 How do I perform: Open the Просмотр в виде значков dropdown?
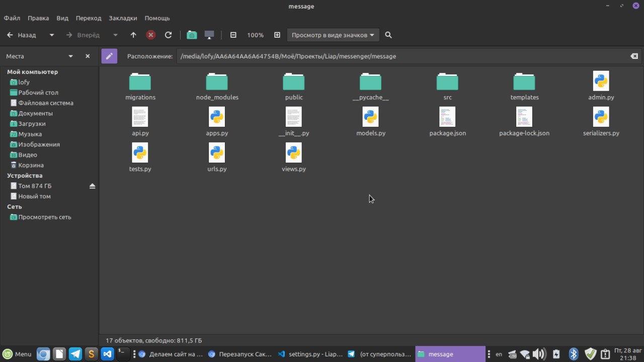coord(333,35)
